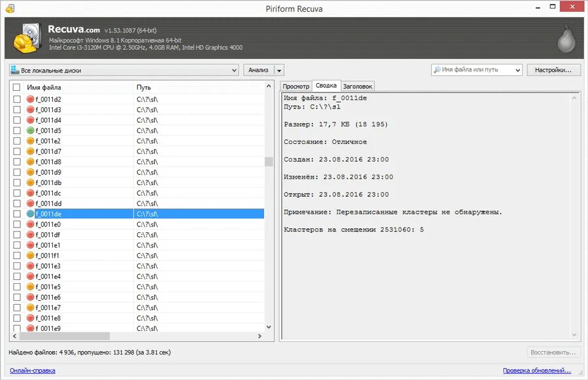Check the box for file f_0011de
Screen dimensions: 588x380
(16, 214)
